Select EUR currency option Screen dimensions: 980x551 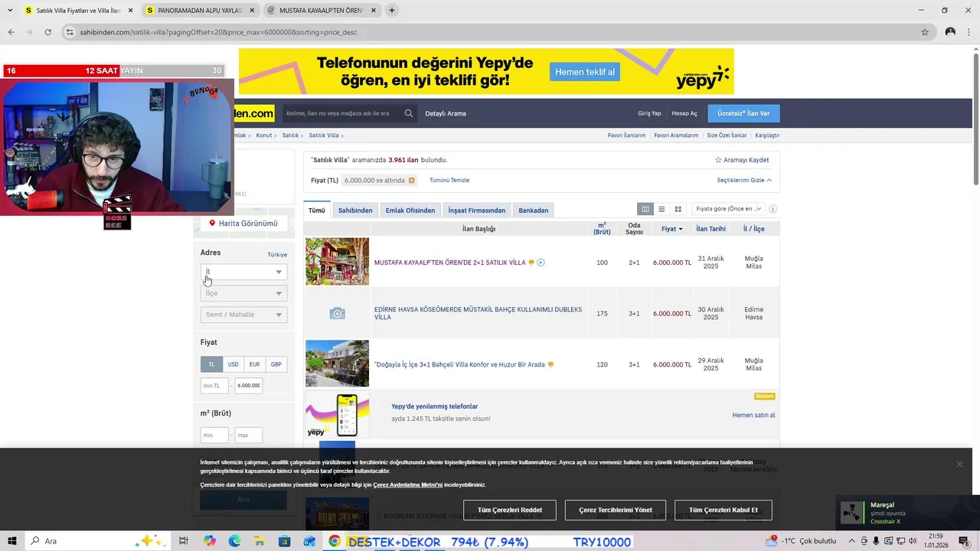click(254, 364)
